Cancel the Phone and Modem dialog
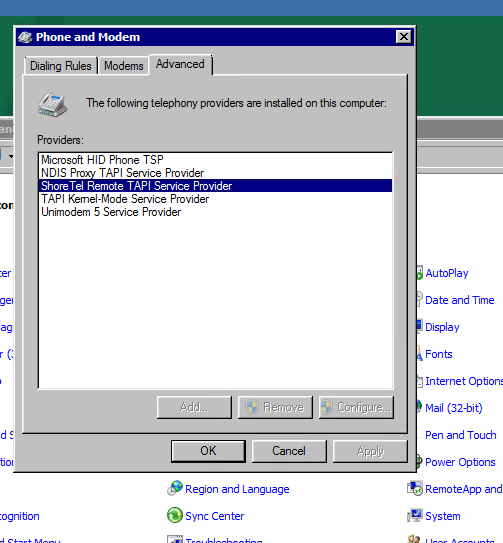The image size is (503, 543). point(289,451)
